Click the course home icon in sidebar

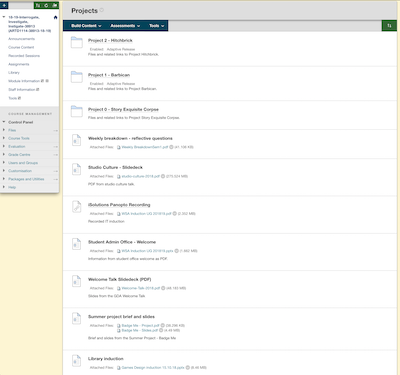coord(55,17)
